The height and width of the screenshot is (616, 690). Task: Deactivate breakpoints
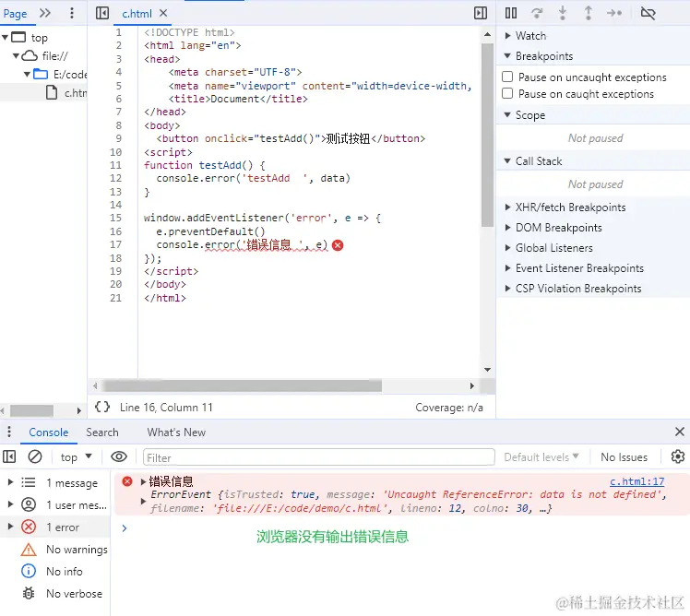648,13
